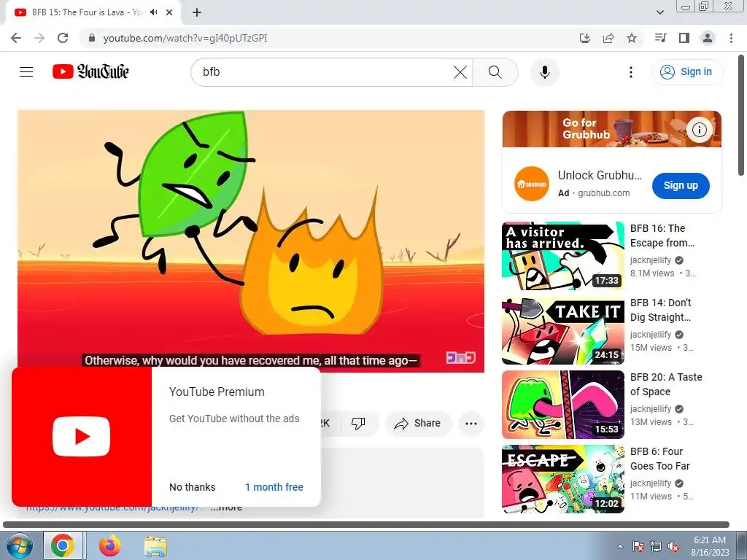
Task: Open BFB 20 A Taste of Space thumbnail
Action: pos(562,405)
